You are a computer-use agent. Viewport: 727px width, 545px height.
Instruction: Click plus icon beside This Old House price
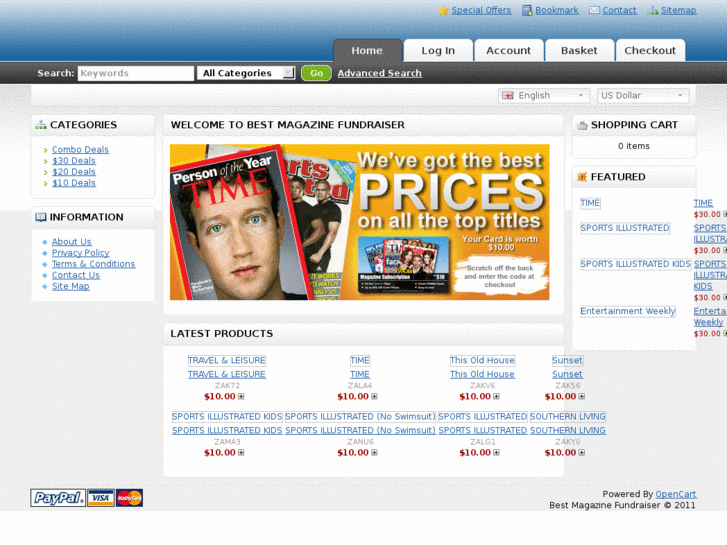click(496, 397)
